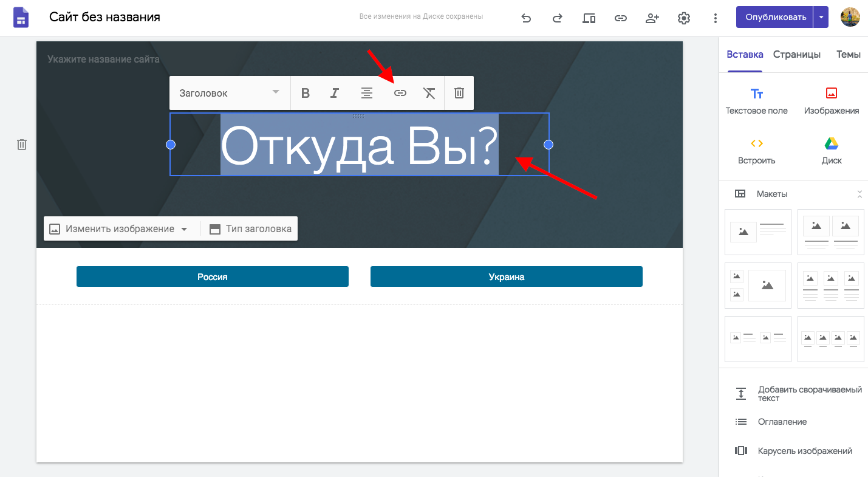This screenshot has height=477, width=868.
Task: Click the Google Sites logo icon
Action: (x=21, y=18)
